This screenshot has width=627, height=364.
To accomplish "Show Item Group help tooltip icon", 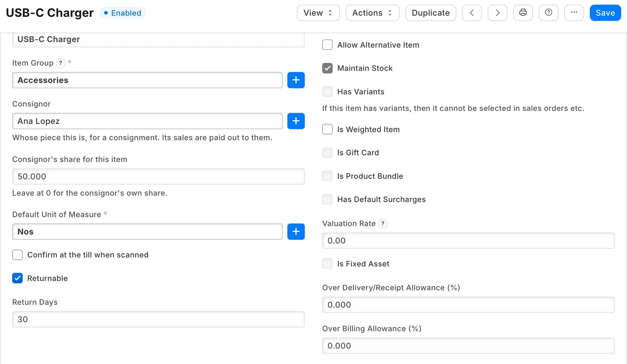I will (x=61, y=63).
